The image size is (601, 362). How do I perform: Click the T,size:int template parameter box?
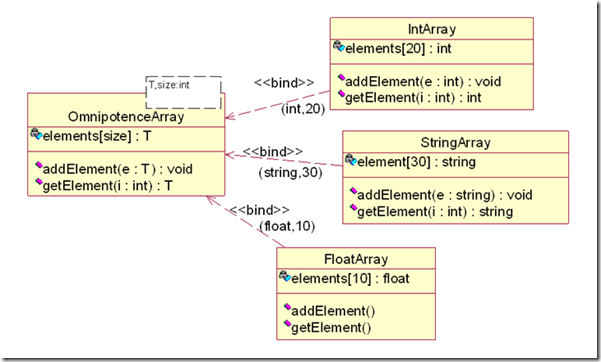click(x=184, y=92)
